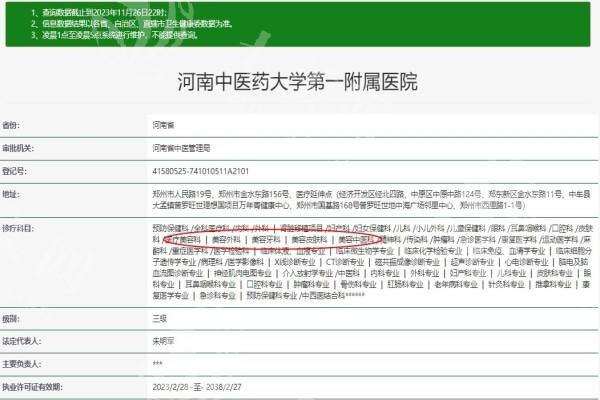Image resolution: width=600 pixels, height=400 pixels.
Task: Select address text 郑州市人民路19号
Action: coord(182,194)
